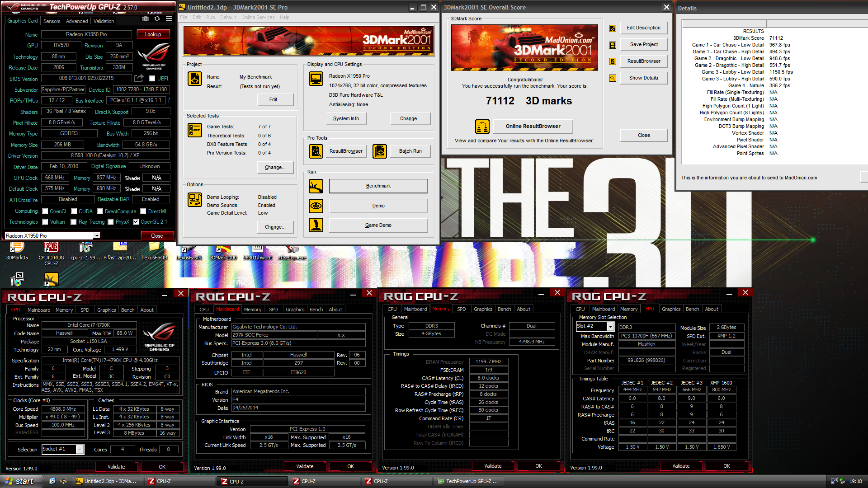The image size is (868, 488).
Task: Switch to the Validation tab in GPU-Z
Action: [104, 21]
